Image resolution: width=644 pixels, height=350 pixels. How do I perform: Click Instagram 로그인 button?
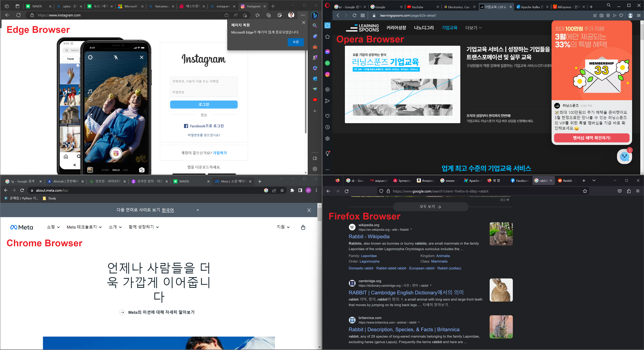pos(204,104)
